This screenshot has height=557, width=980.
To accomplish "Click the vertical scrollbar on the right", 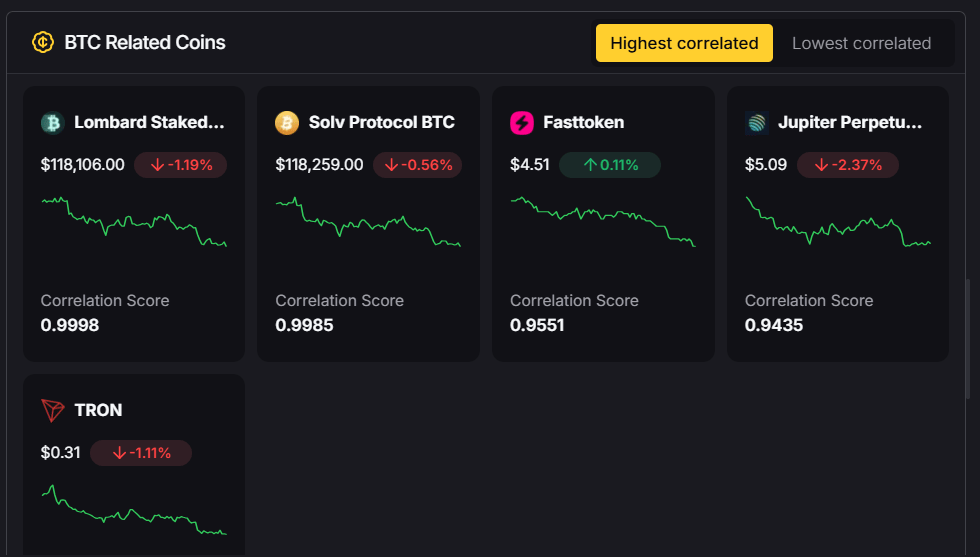I will 967,340.
